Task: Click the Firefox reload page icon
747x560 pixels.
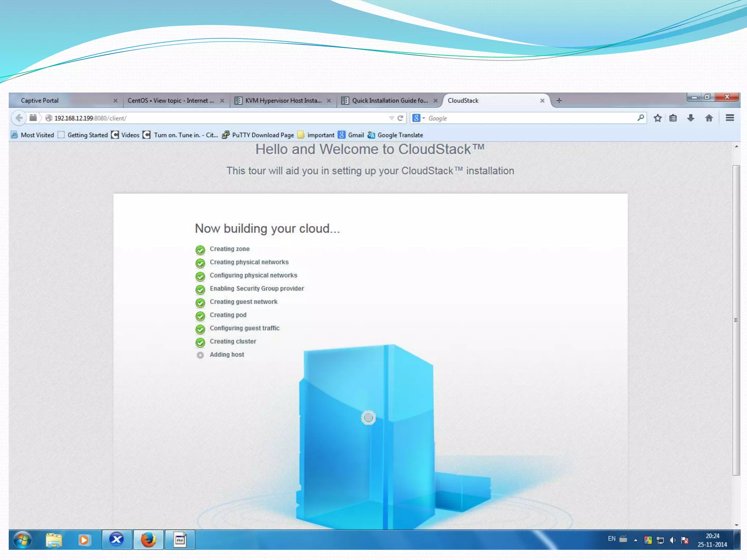Action: (x=400, y=118)
